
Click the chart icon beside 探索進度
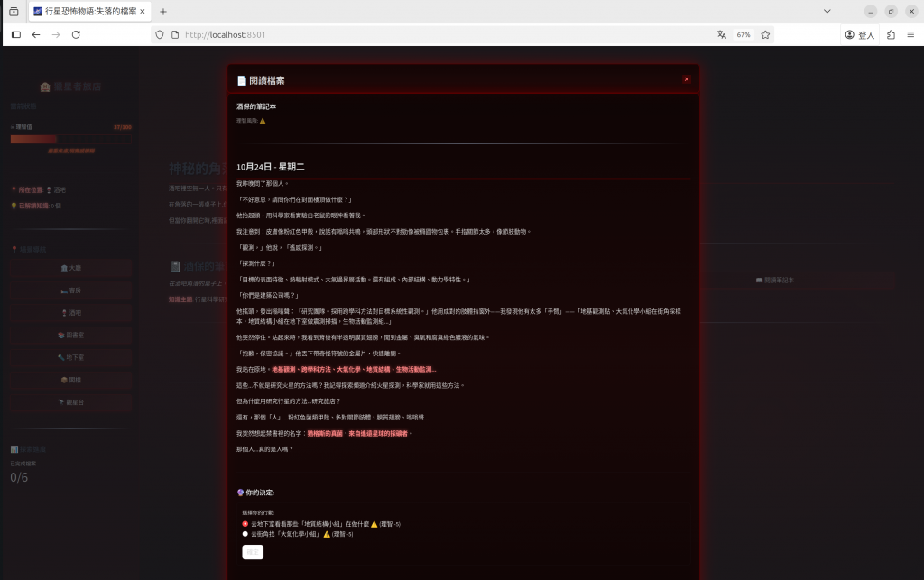click(14, 449)
